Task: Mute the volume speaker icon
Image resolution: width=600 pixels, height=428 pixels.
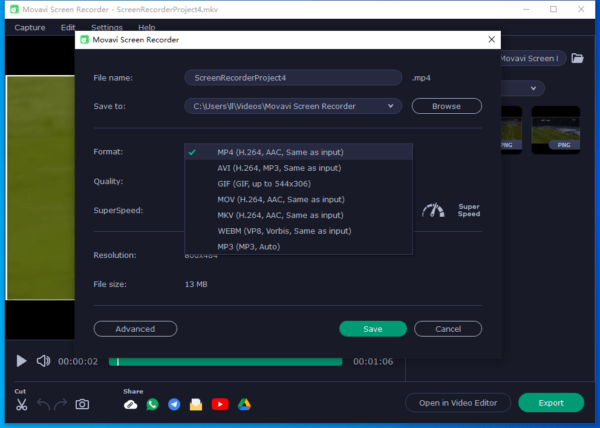Action: [43, 361]
